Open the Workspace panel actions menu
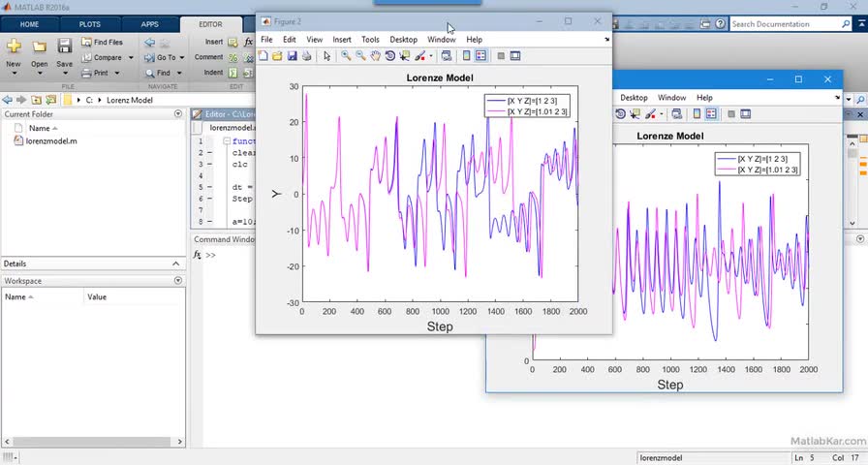The height and width of the screenshot is (465, 868). [x=177, y=281]
